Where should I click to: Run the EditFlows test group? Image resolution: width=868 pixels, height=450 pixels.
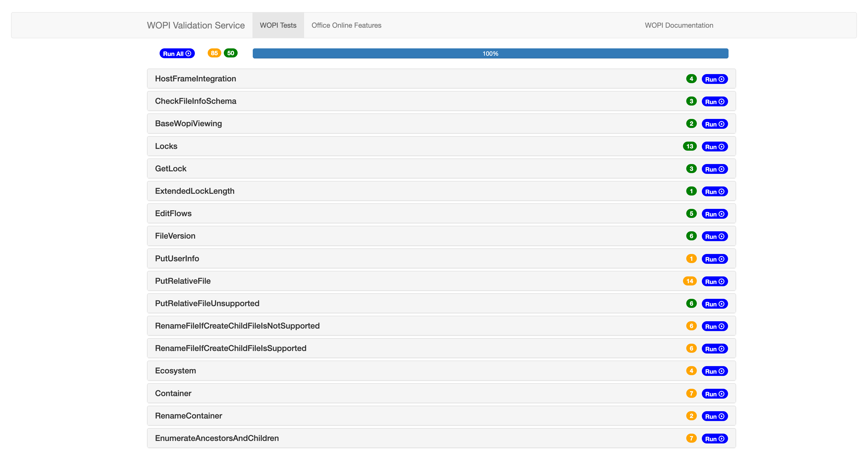pos(714,214)
